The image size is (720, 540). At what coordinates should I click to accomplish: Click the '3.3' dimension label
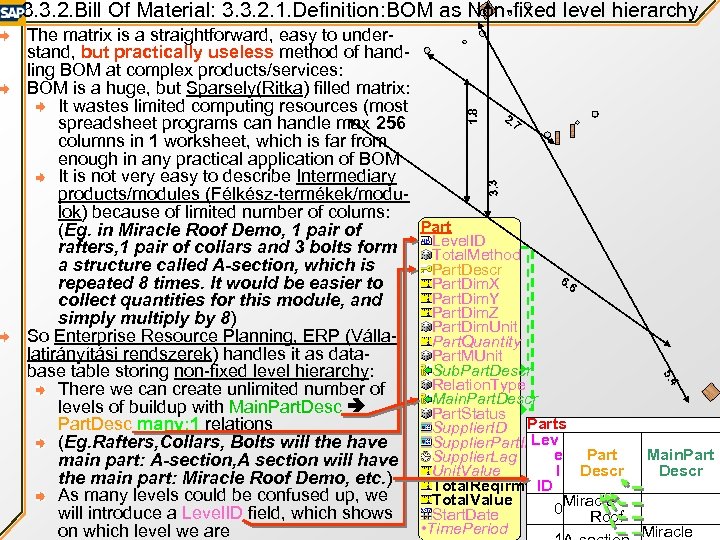coord(493,188)
